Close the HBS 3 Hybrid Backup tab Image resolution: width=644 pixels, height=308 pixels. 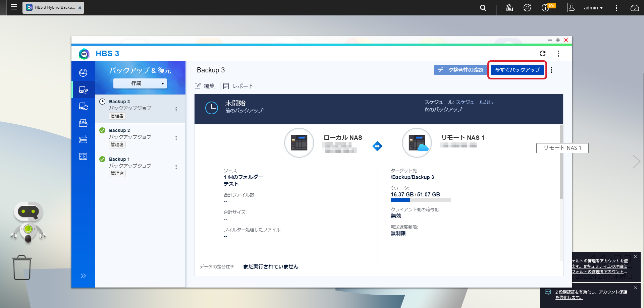pyautogui.click(x=79, y=8)
